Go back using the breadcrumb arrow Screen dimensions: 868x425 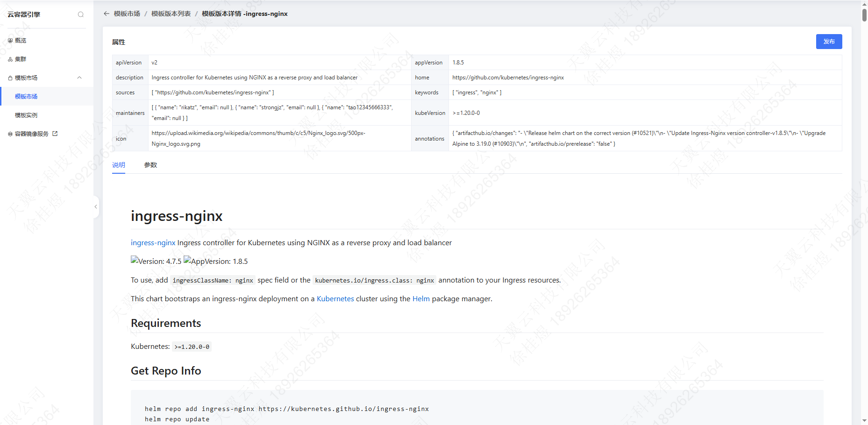click(x=107, y=14)
